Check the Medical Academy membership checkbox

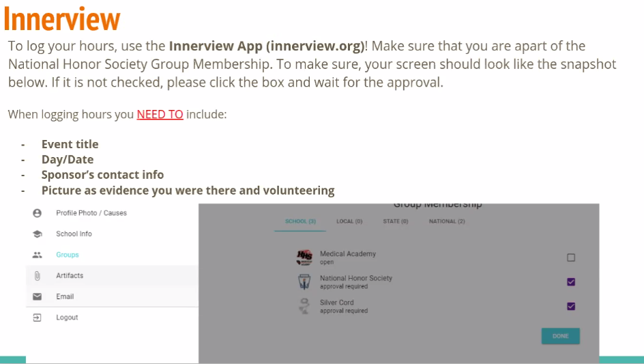571,257
